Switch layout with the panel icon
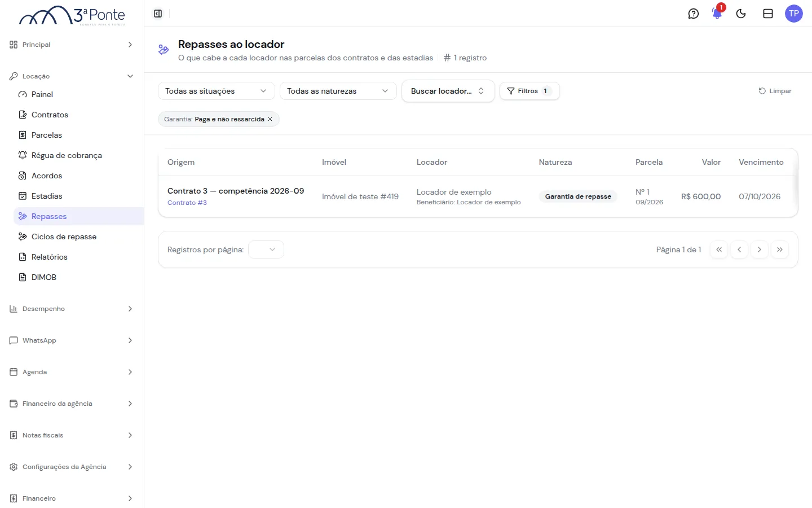The image size is (812, 508). click(x=768, y=14)
